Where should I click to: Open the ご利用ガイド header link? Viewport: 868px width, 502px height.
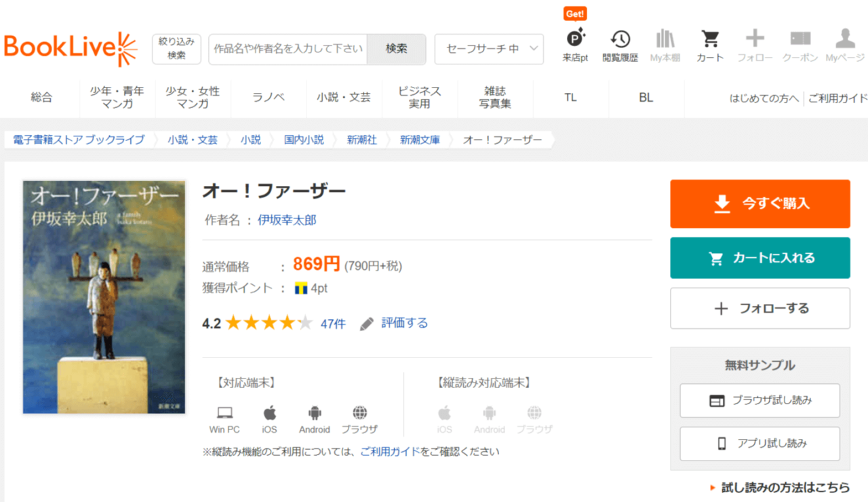tap(837, 98)
